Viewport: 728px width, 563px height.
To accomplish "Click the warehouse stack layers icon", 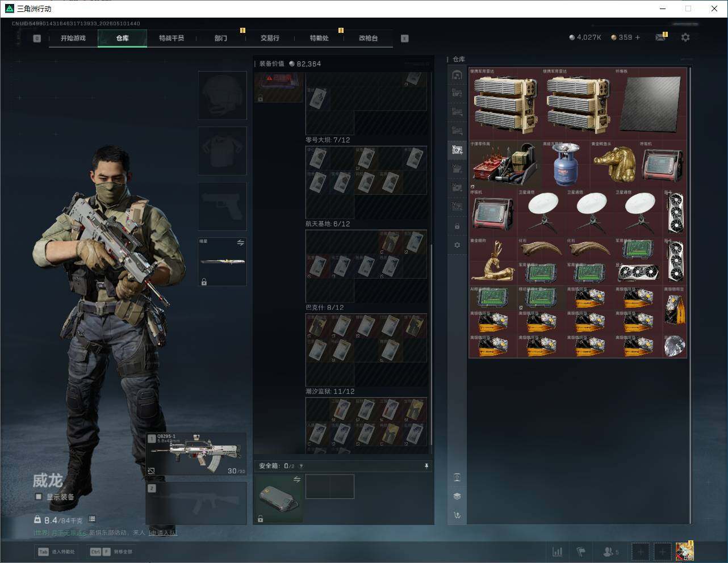I will click(x=457, y=496).
